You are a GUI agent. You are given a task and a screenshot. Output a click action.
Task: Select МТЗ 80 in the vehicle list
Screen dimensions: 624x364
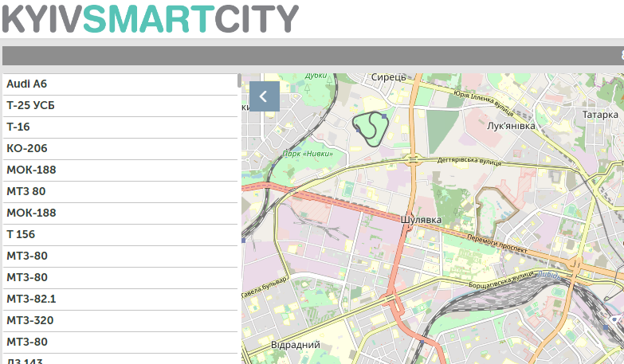[x=120, y=192]
